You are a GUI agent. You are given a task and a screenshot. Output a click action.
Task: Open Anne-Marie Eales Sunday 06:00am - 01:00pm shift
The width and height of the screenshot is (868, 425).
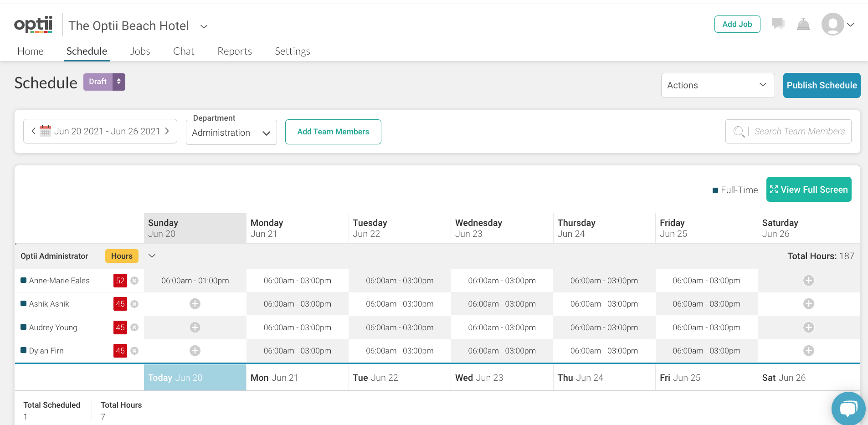tap(195, 281)
